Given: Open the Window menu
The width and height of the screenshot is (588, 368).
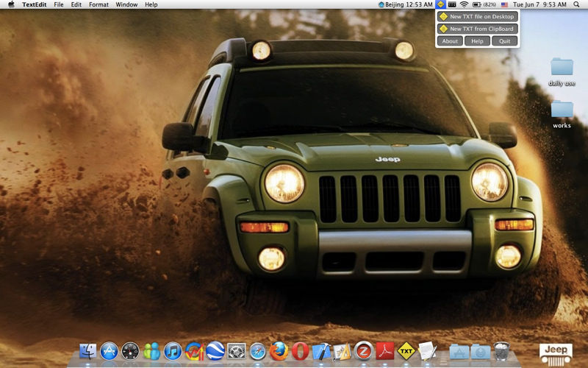Looking at the screenshot, I should coord(126,4).
